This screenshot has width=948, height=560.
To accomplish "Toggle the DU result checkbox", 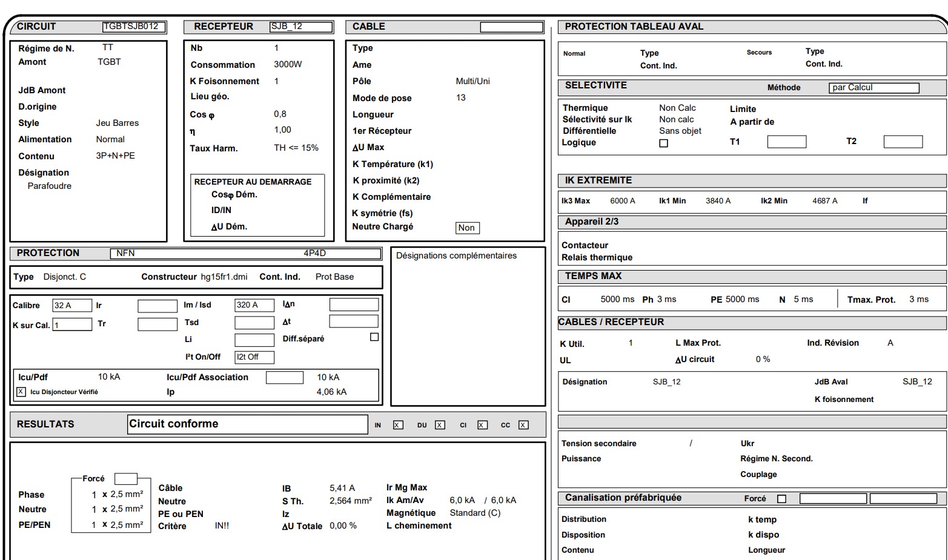I will (440, 425).
